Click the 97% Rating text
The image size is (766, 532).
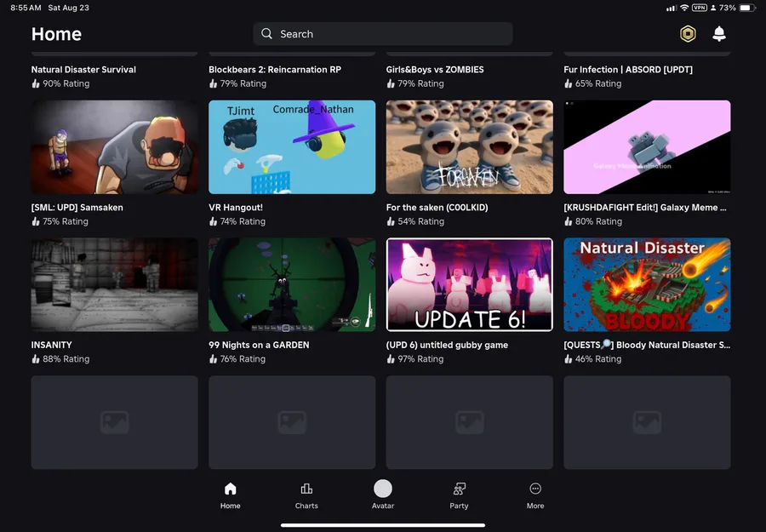click(420, 358)
